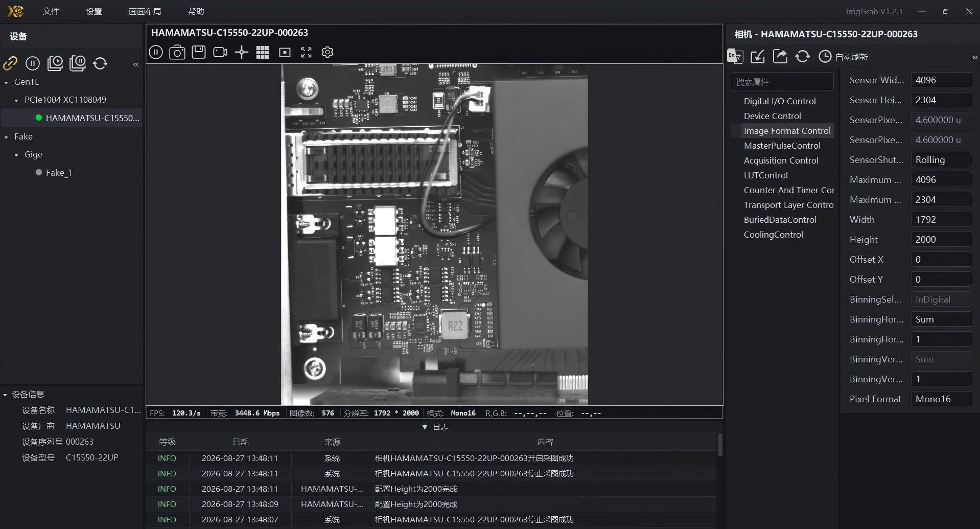Stop acquisition on all devices
Image resolution: width=980 pixels, height=529 pixels.
pos(78,63)
